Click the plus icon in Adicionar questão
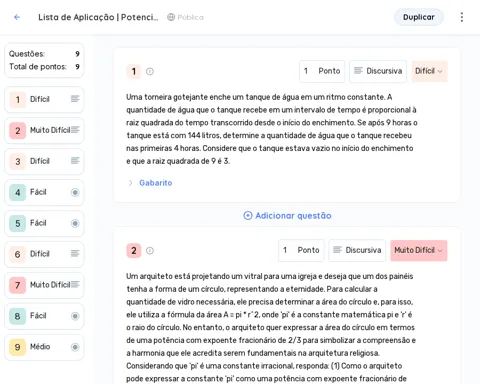480x384 pixels. click(248, 216)
